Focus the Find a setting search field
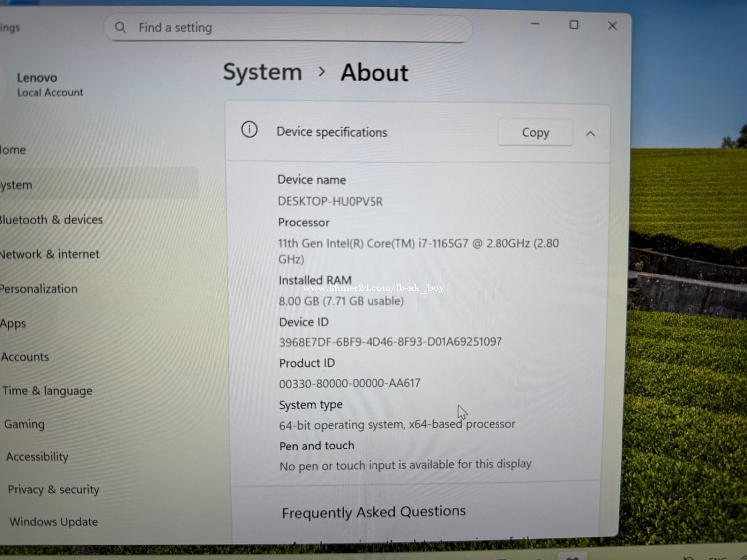 [289, 28]
